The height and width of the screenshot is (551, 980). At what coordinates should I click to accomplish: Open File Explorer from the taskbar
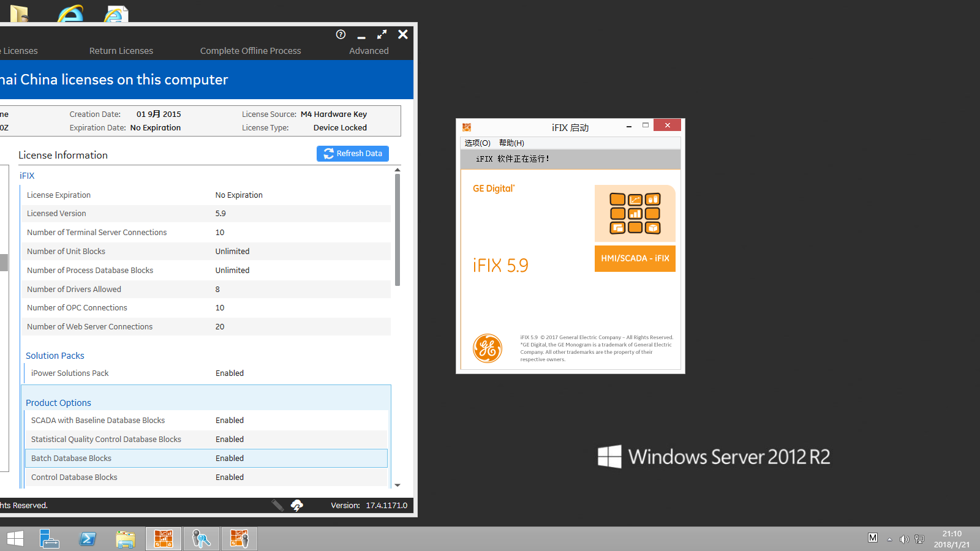tap(126, 539)
